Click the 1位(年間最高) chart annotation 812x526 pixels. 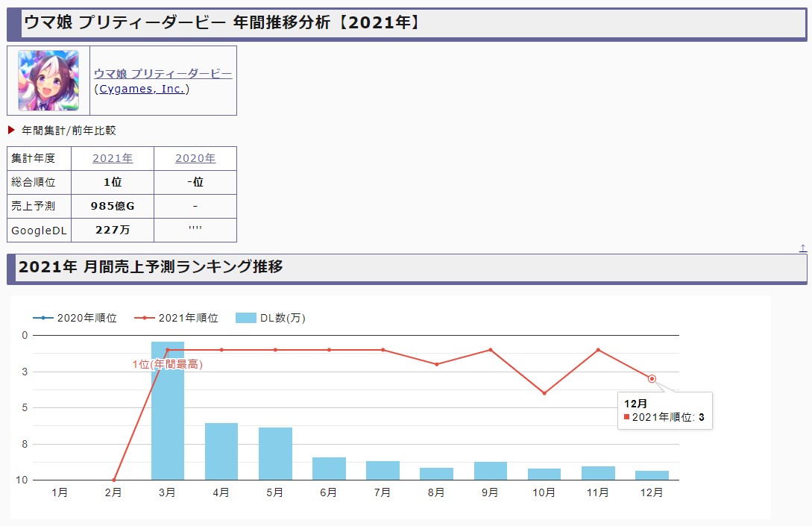pos(167,364)
